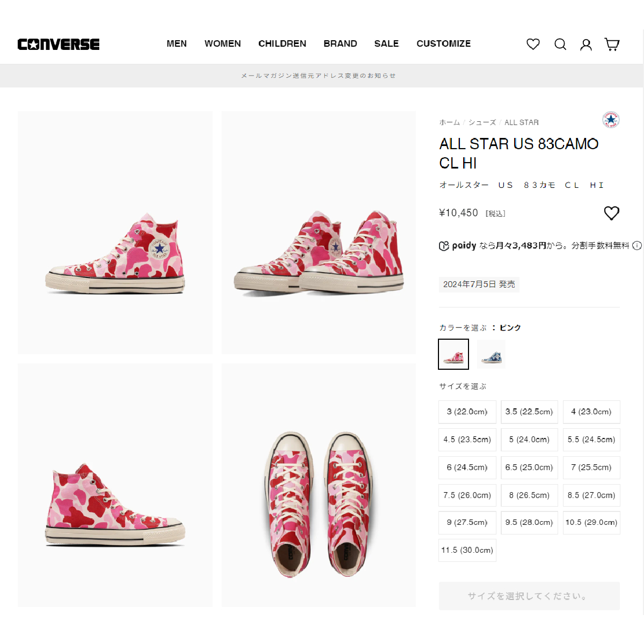The width and height of the screenshot is (644, 644).
Task: Select the pink camo color option
Action: (453, 354)
